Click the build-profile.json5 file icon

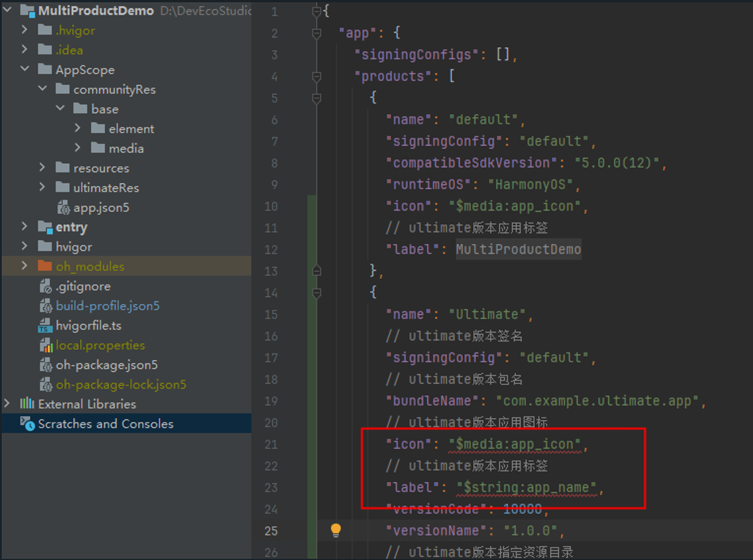(x=46, y=305)
